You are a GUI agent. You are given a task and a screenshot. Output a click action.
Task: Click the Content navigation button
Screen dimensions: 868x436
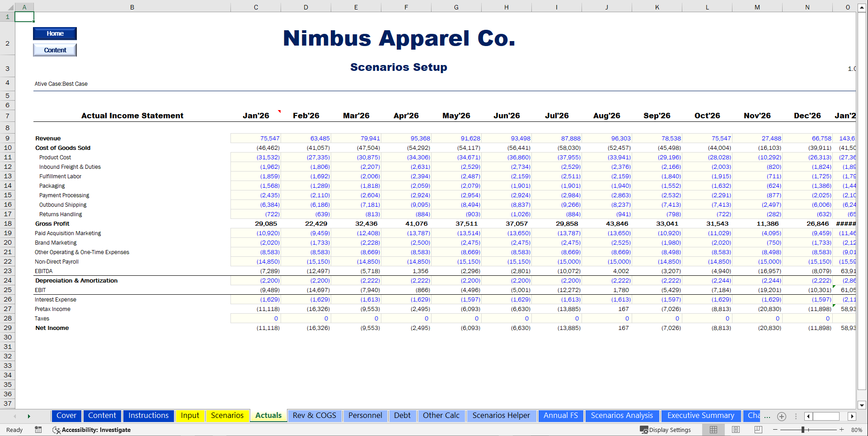(54, 50)
